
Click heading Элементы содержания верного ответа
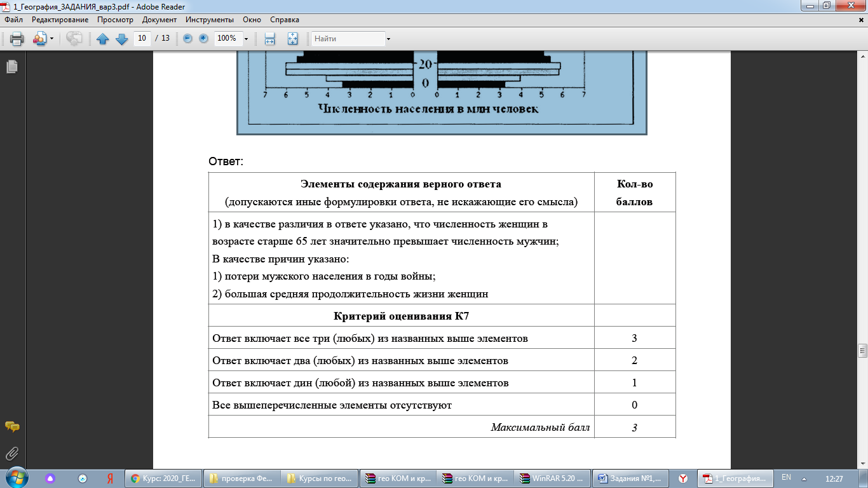(401, 184)
